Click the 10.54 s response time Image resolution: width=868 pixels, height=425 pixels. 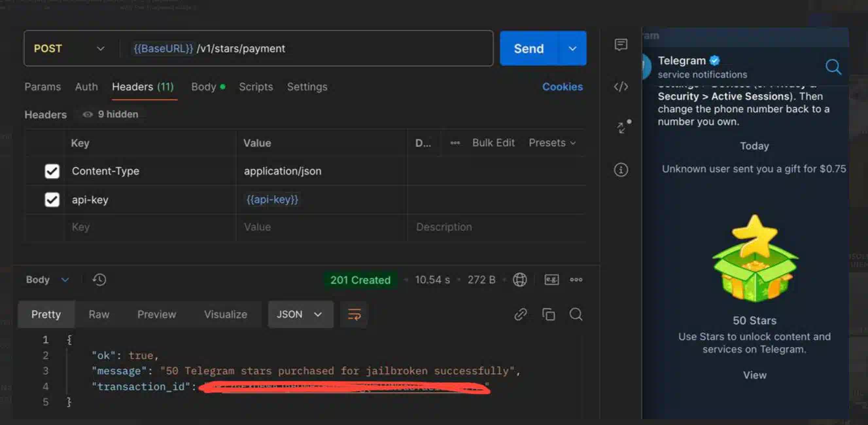tap(432, 280)
